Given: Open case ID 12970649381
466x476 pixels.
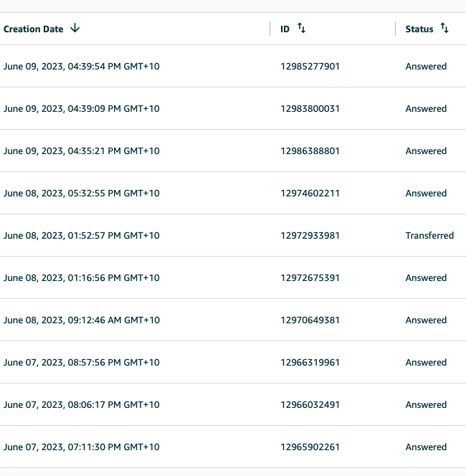Looking at the screenshot, I should 310,320.
